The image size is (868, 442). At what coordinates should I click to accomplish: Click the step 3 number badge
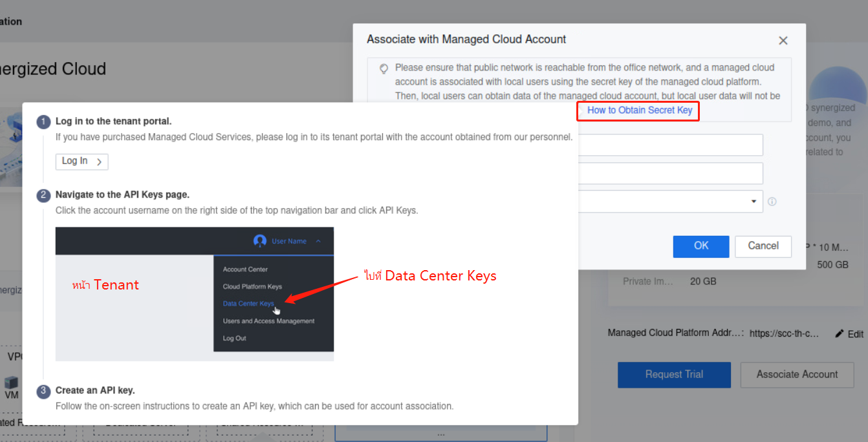43,391
